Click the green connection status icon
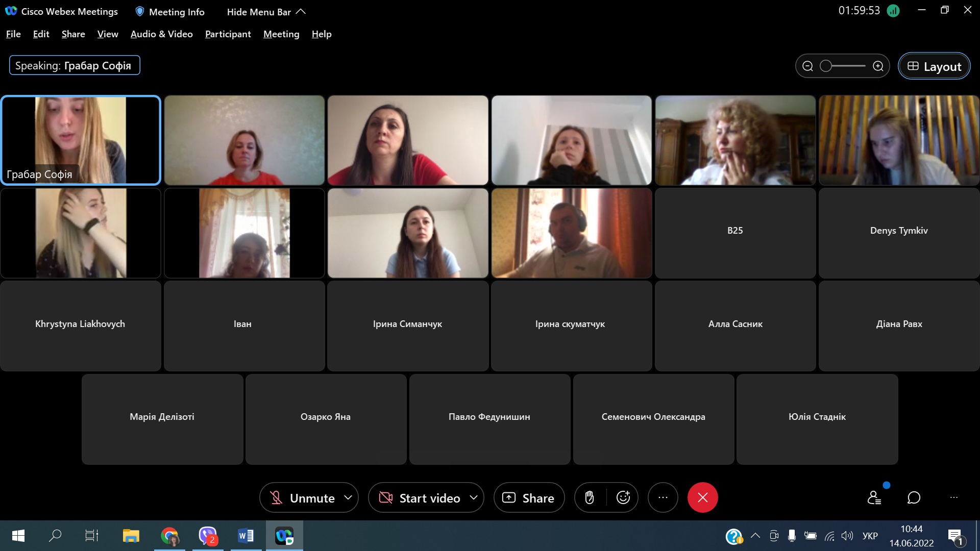Image resolution: width=980 pixels, height=551 pixels. tap(893, 11)
